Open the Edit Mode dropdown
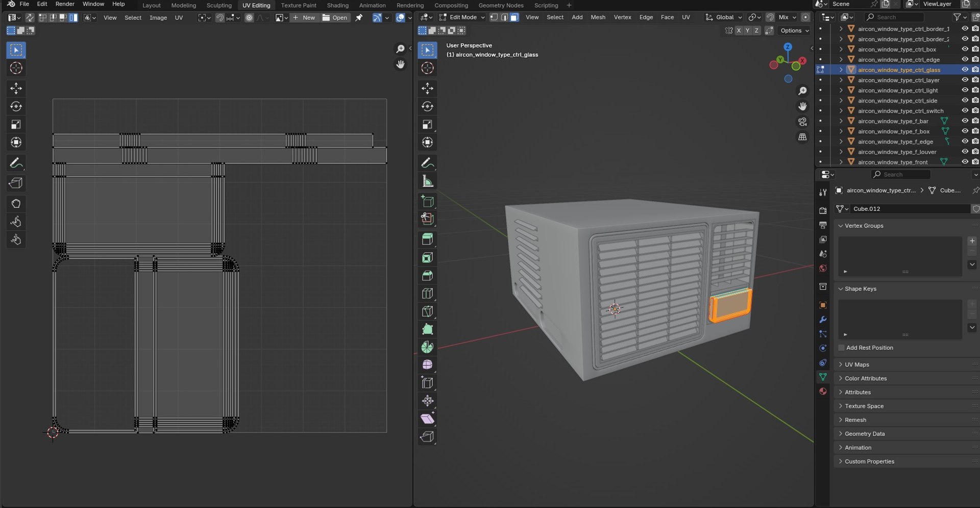The width and height of the screenshot is (980, 508). tap(461, 17)
